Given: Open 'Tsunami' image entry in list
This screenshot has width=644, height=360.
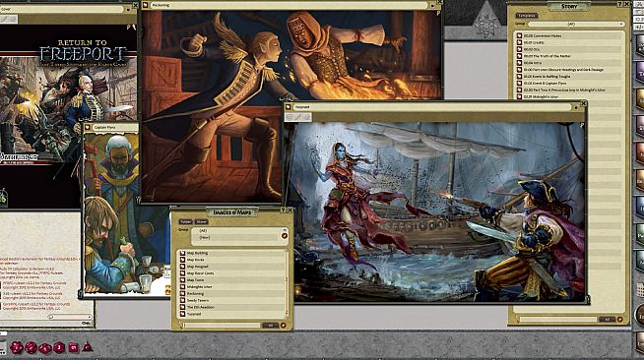Looking at the screenshot, I should (x=194, y=314).
